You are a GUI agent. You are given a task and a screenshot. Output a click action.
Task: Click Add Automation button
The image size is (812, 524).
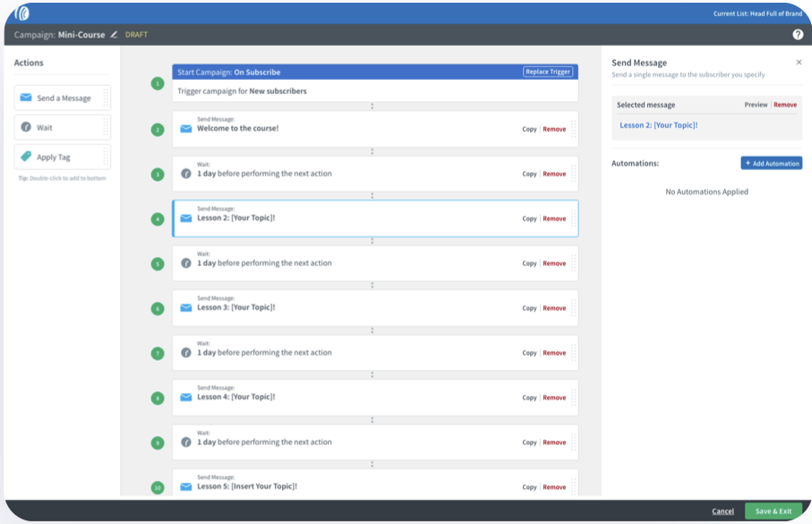pos(771,163)
